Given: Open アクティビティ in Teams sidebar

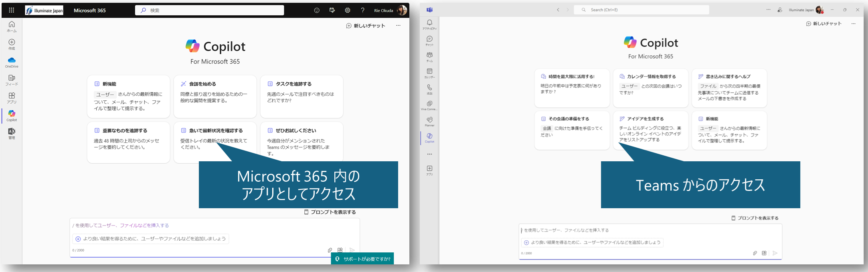Looking at the screenshot, I should click(x=429, y=24).
